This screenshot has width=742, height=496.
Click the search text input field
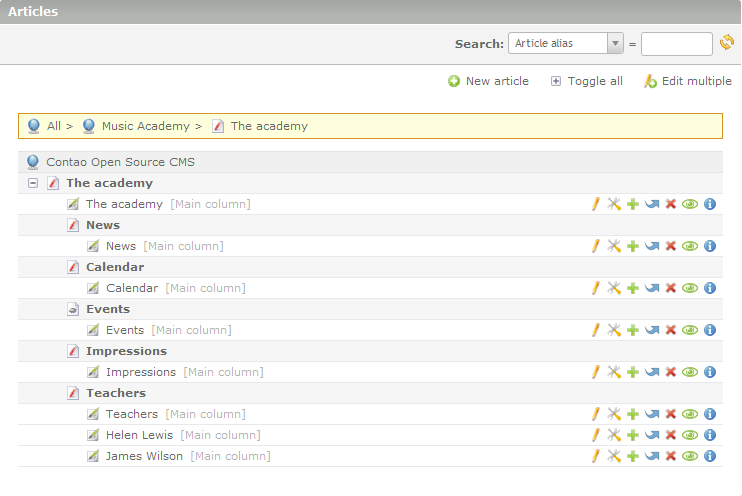(676, 43)
